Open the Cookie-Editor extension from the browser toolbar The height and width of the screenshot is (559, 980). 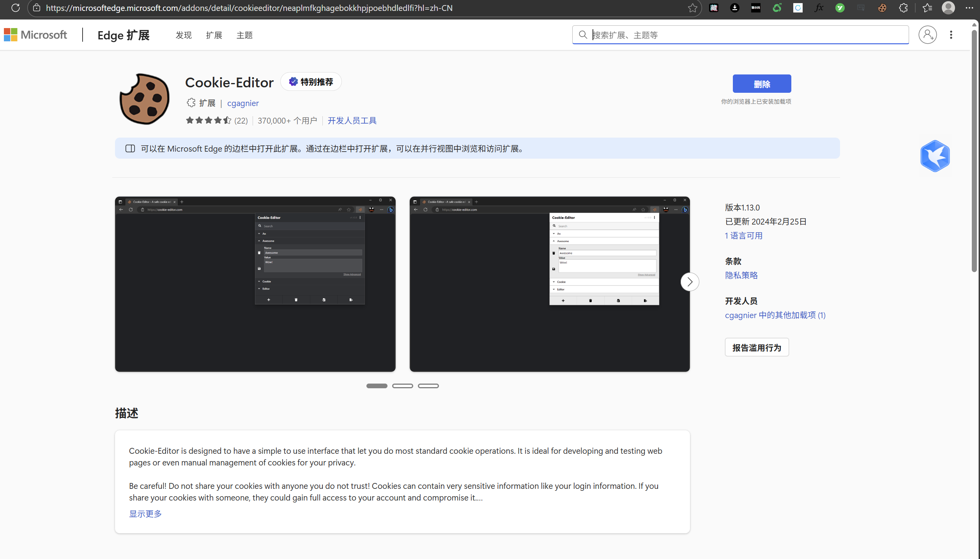(x=882, y=8)
